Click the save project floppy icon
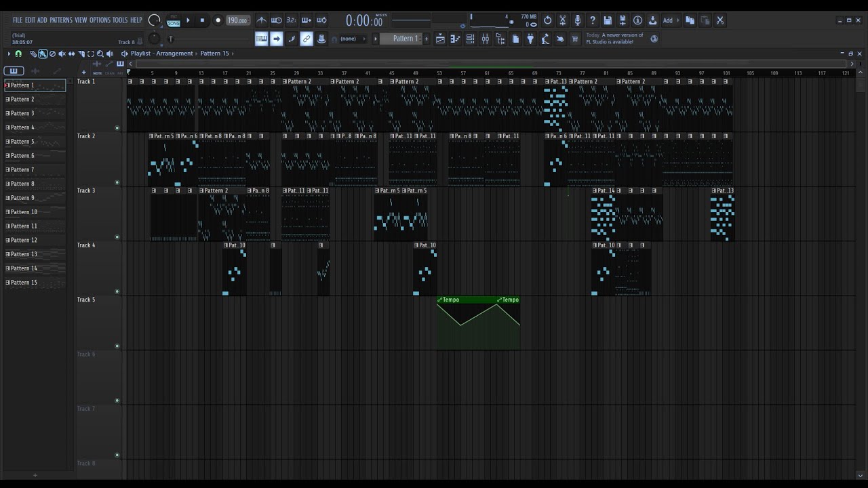868x488 pixels. [608, 20]
